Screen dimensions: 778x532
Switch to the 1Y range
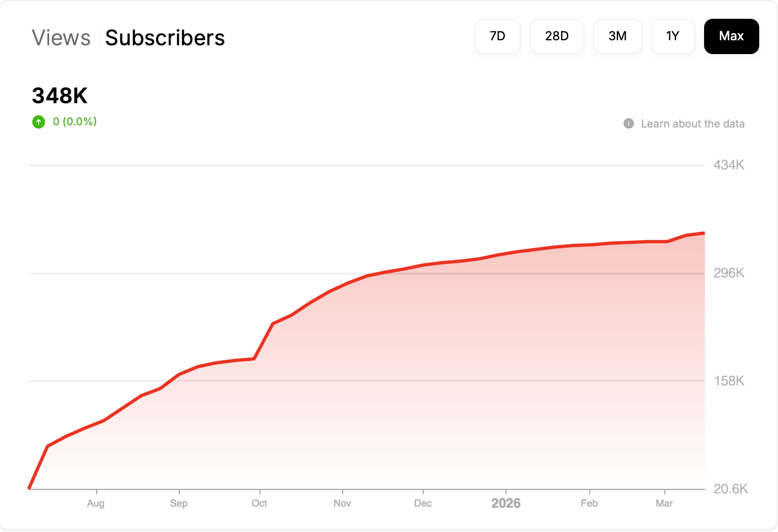click(673, 36)
